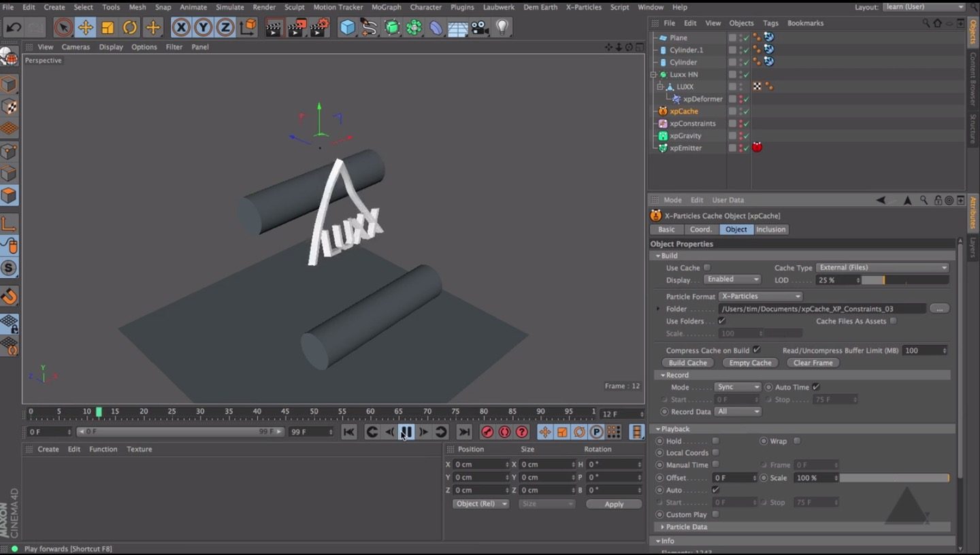Add a Cube primitive object

348,28
